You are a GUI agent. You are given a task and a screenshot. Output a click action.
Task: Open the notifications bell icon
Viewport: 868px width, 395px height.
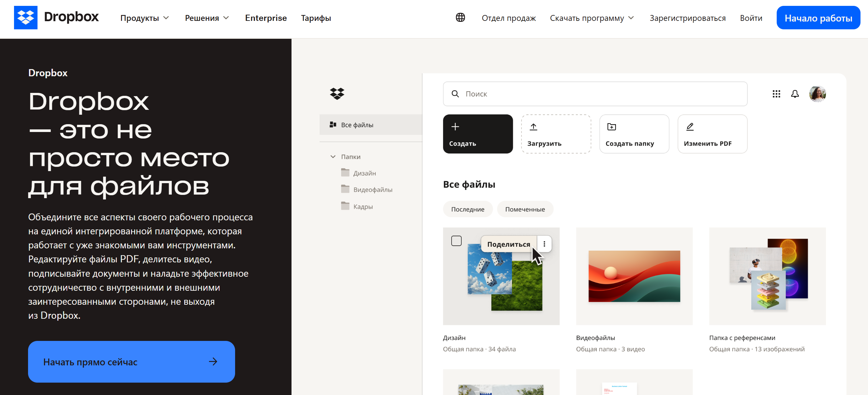(x=795, y=94)
